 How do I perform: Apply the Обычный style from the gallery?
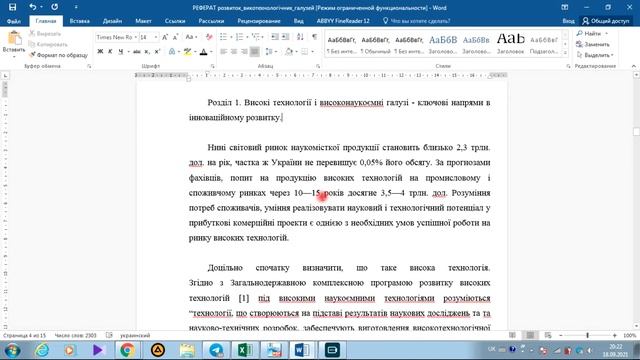tap(375, 44)
